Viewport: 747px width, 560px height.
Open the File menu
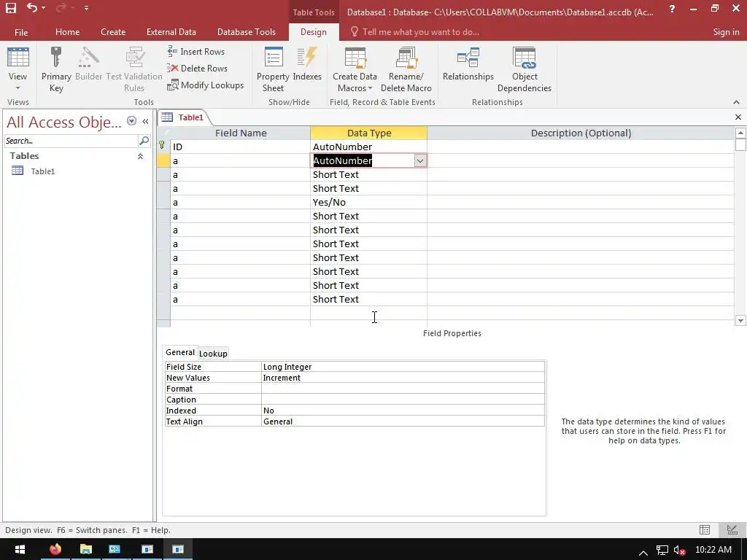tap(21, 32)
